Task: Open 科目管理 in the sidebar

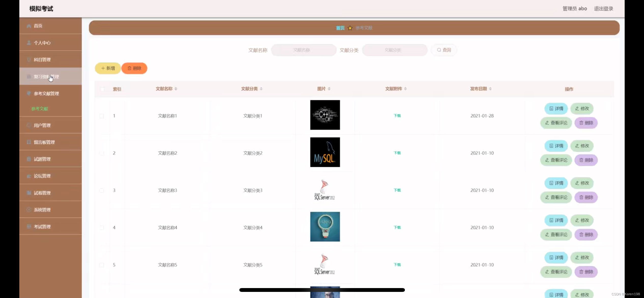Action: (50, 59)
